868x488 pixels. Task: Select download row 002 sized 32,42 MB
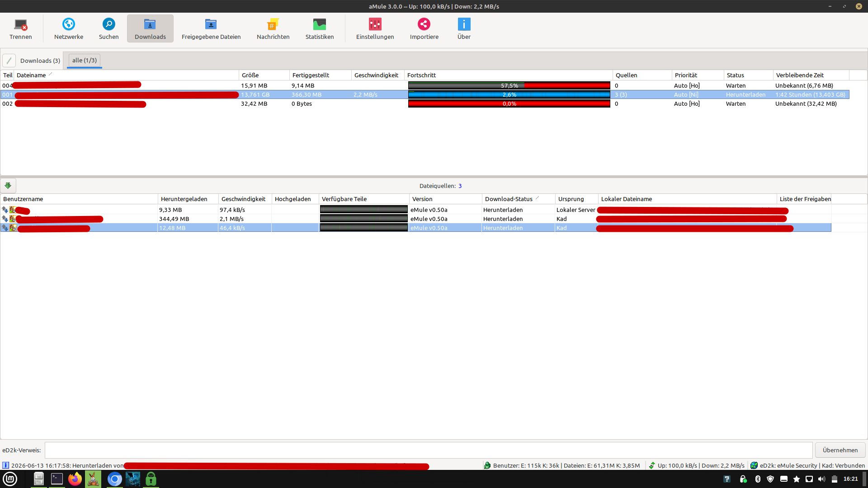pyautogui.click(x=425, y=103)
